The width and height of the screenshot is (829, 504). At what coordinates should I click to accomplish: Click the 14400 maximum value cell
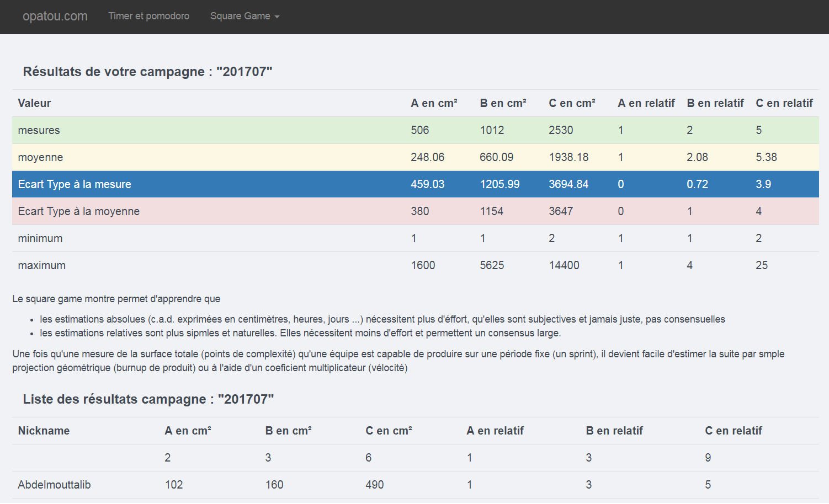[x=564, y=265]
